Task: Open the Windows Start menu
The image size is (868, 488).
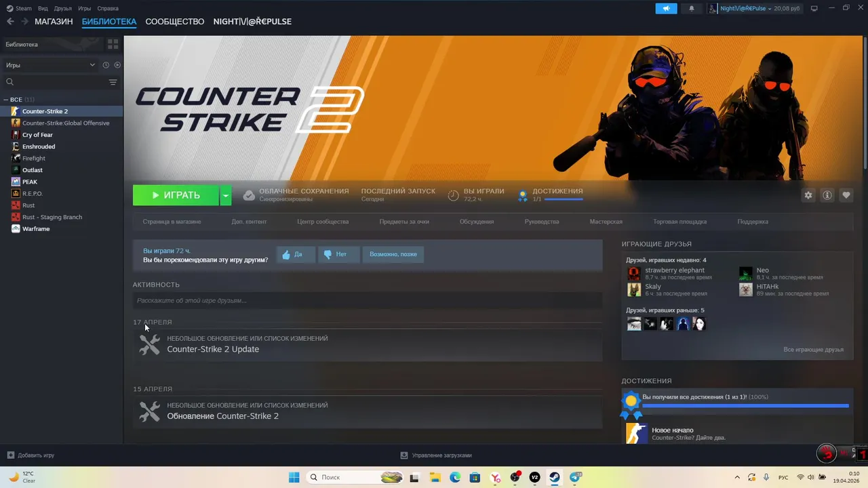Action: pos(294,477)
